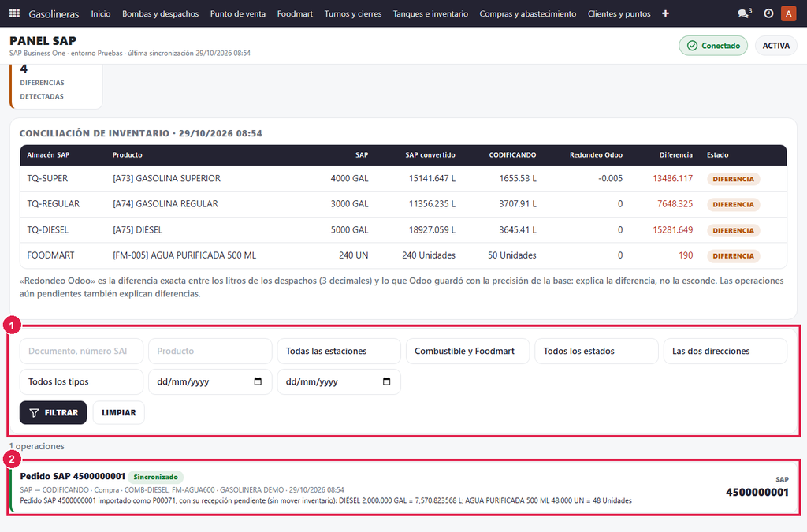Open the Inicio menu
Screen dimensions: 807x532
(x=101, y=13)
